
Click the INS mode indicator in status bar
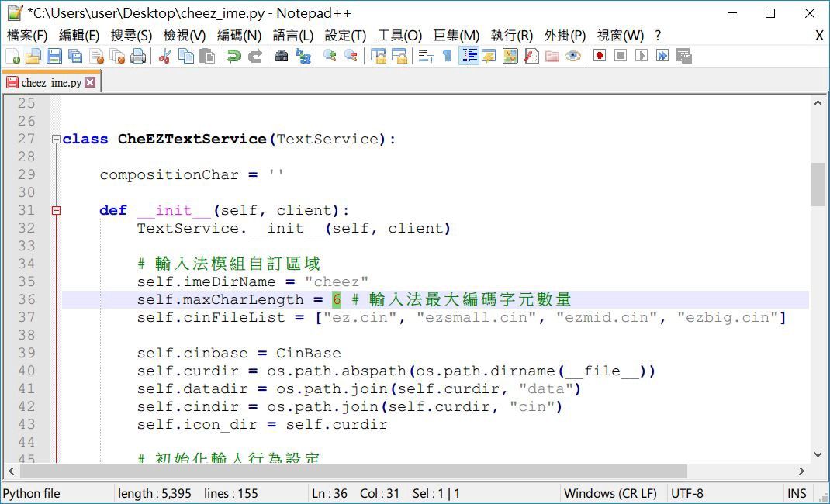(x=797, y=493)
